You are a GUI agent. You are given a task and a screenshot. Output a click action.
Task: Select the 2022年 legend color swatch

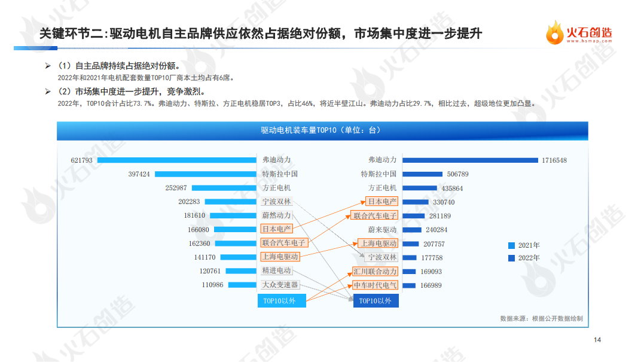click(511, 258)
